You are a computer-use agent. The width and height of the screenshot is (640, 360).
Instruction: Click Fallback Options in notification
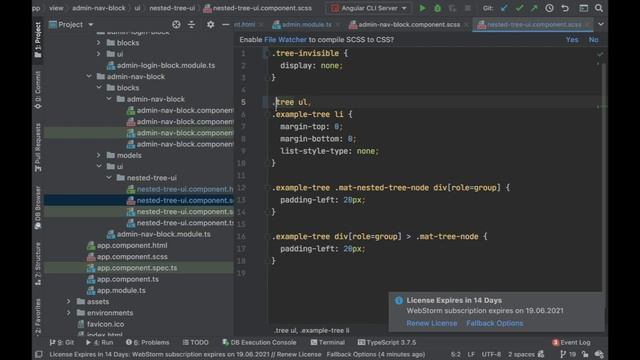495,323
